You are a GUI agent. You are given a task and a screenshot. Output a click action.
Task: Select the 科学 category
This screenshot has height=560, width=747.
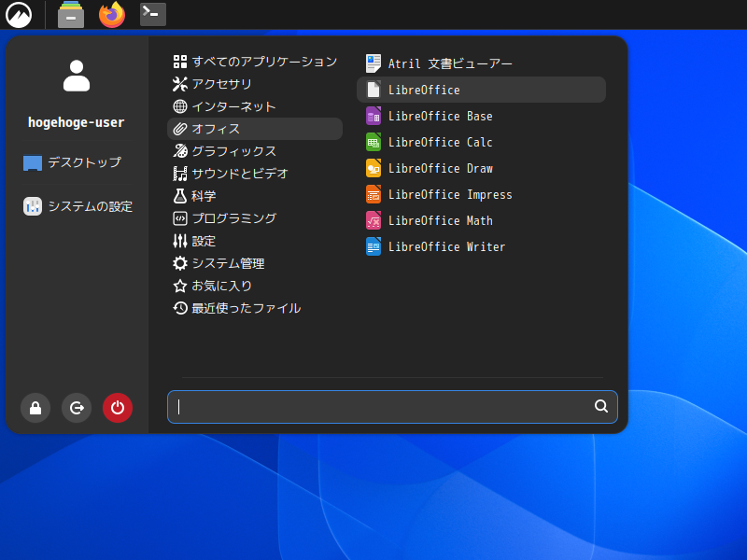coord(255,196)
